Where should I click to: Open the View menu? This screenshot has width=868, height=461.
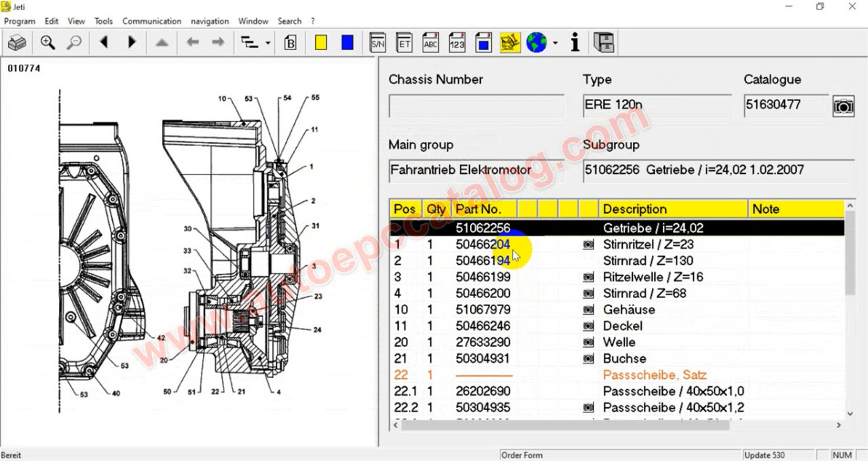tap(76, 21)
